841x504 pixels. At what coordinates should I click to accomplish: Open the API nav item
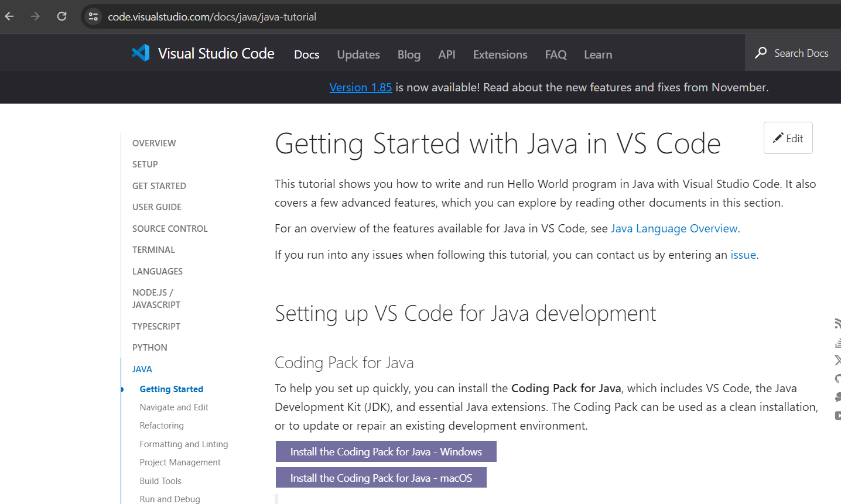click(x=447, y=54)
